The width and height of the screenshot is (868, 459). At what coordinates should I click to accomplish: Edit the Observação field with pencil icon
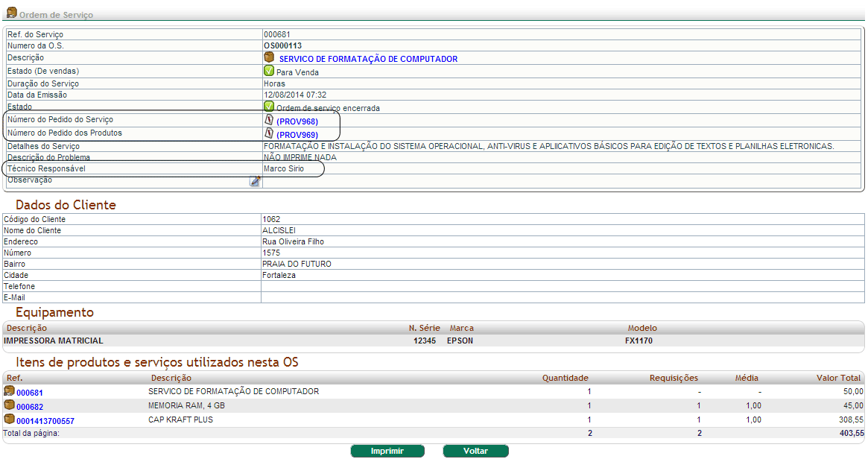pos(256,181)
